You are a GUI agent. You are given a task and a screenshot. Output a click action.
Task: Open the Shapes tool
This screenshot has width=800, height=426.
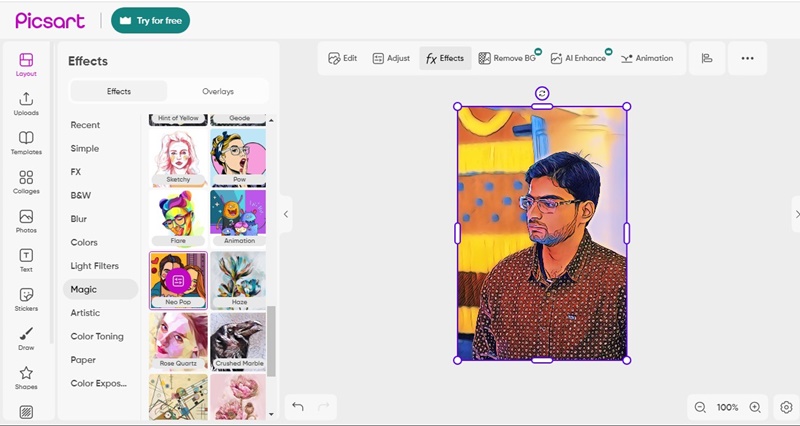(x=26, y=376)
